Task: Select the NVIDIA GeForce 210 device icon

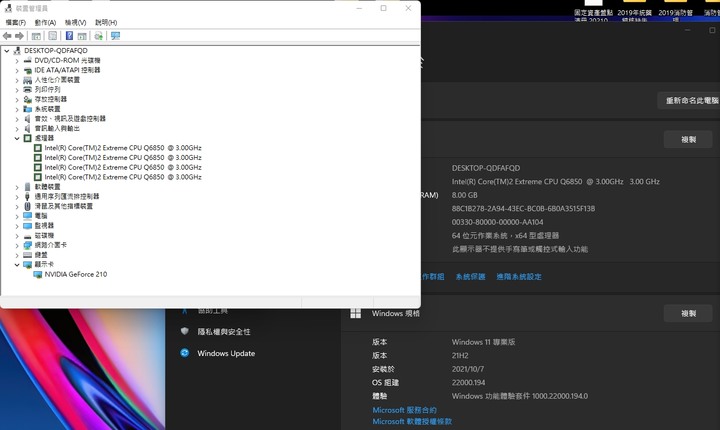Action: [38, 274]
